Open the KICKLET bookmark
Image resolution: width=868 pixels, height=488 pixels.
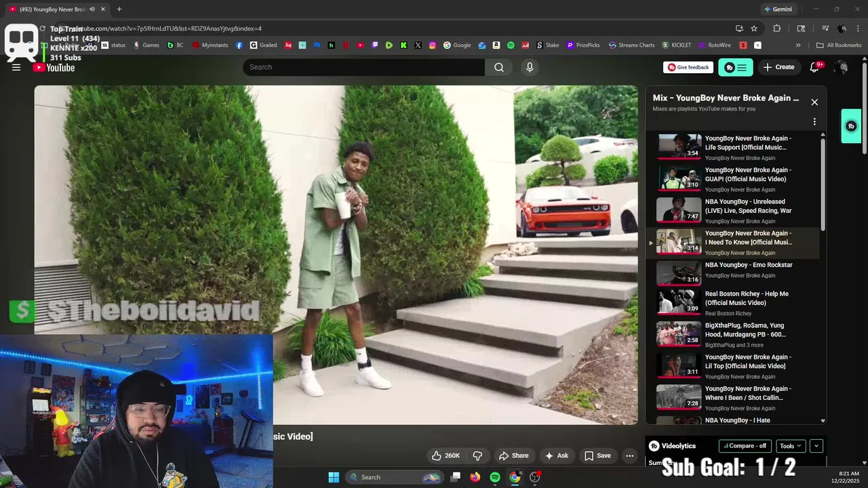pos(677,45)
